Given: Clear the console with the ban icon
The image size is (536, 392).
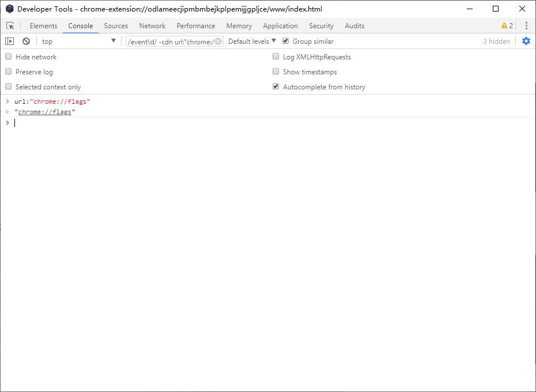Looking at the screenshot, I should pos(26,42).
